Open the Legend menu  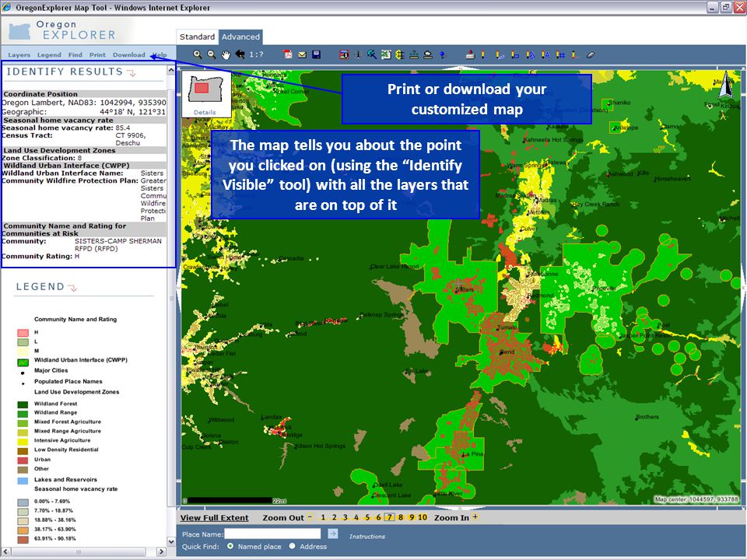(x=49, y=54)
